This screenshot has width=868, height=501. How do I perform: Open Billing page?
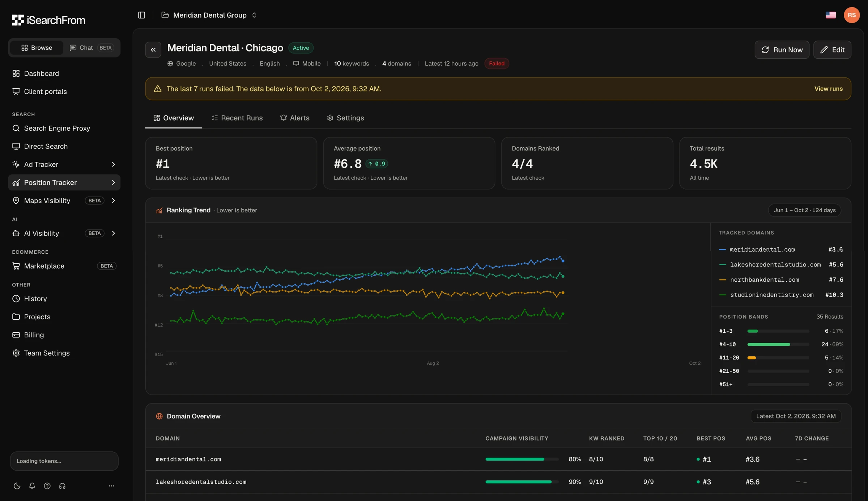click(x=64, y=335)
